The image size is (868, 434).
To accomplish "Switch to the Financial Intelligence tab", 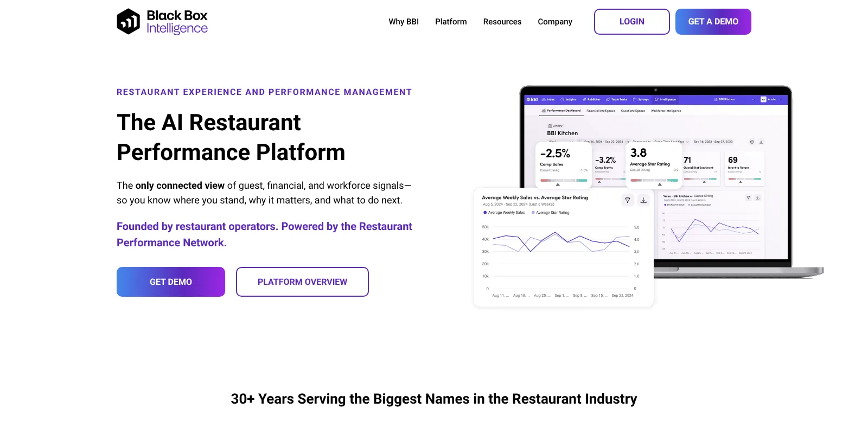I will click(x=601, y=111).
